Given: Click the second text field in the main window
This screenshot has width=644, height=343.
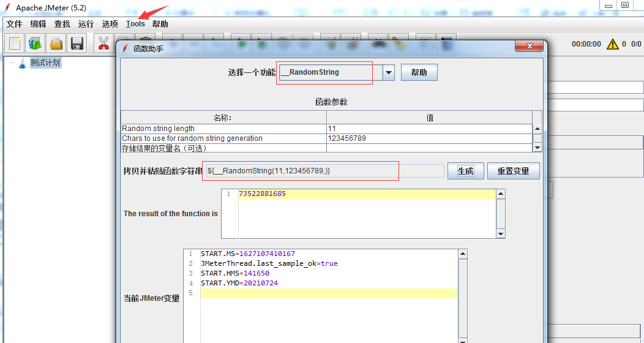Looking at the screenshot, I should click(x=596, y=105).
